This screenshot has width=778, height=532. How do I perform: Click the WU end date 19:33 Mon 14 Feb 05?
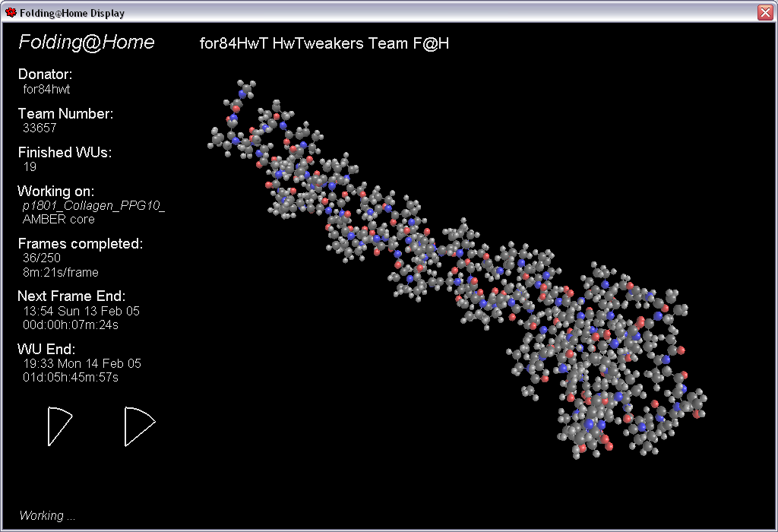point(82,363)
